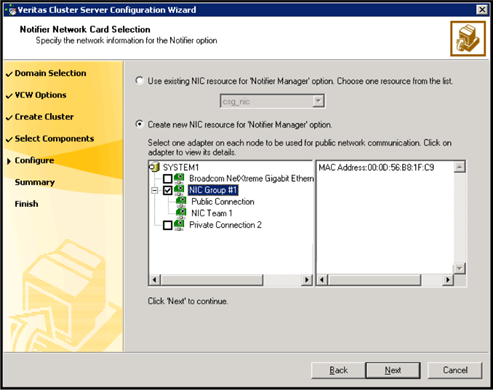Viewport: 493px width, 390px height.
Task: Click up arrow of details pane vertical scrollbar
Action: tap(459, 167)
